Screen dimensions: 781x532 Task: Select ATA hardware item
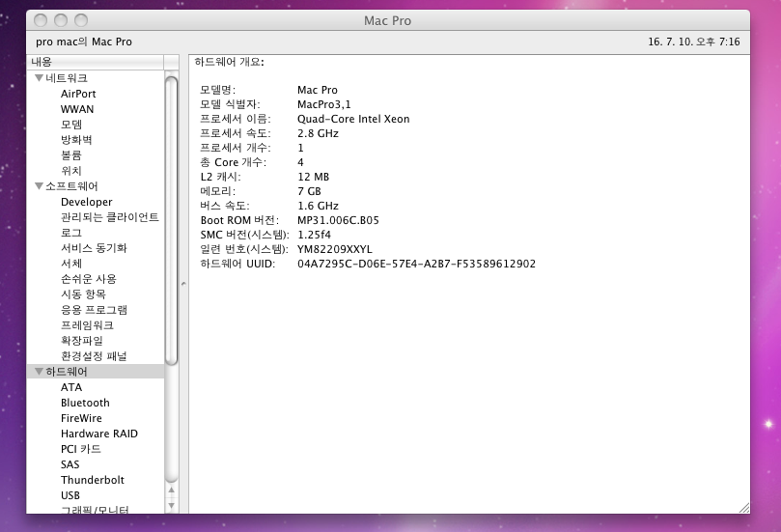tap(71, 387)
